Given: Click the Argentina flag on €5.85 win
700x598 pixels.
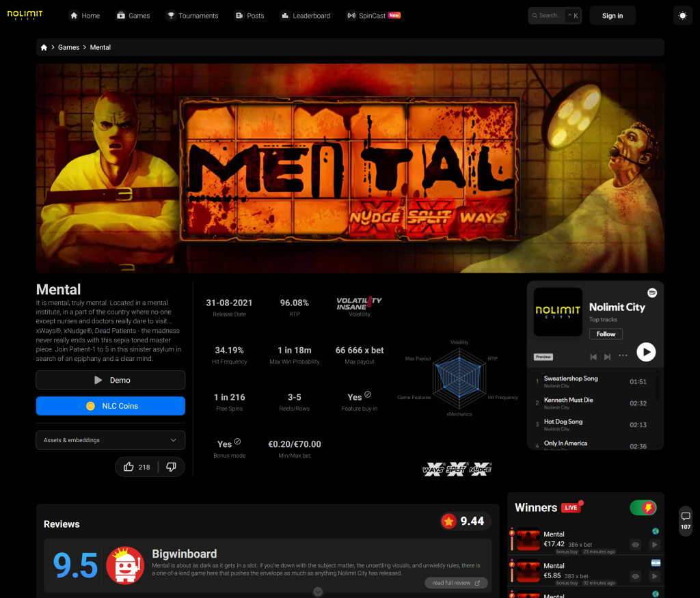Looking at the screenshot, I should click(656, 562).
